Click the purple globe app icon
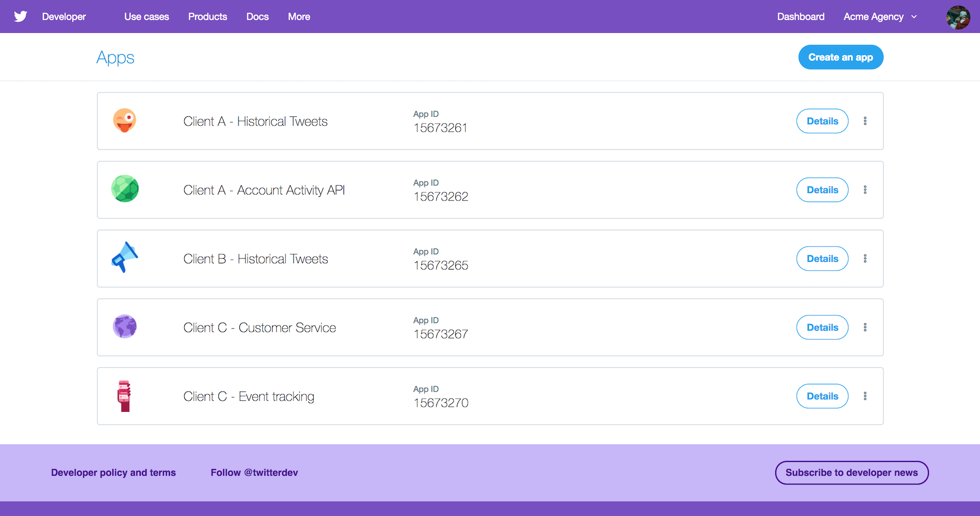This screenshot has height=516, width=980. [x=125, y=327]
